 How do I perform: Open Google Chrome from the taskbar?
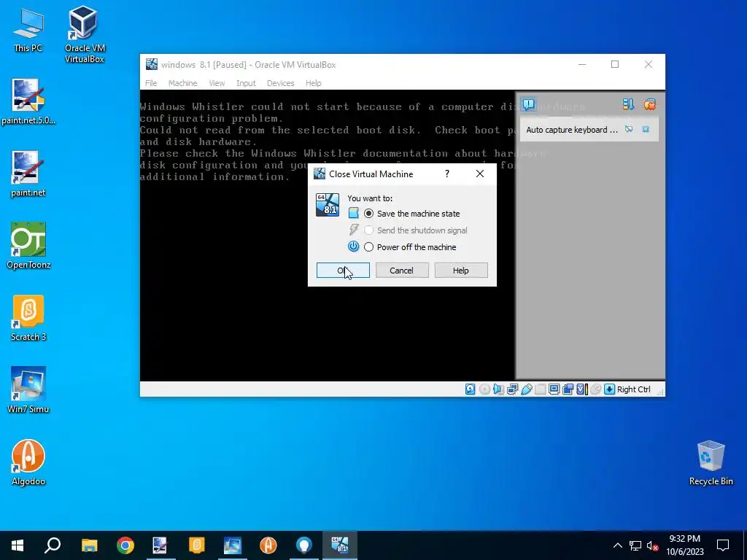coord(125,545)
